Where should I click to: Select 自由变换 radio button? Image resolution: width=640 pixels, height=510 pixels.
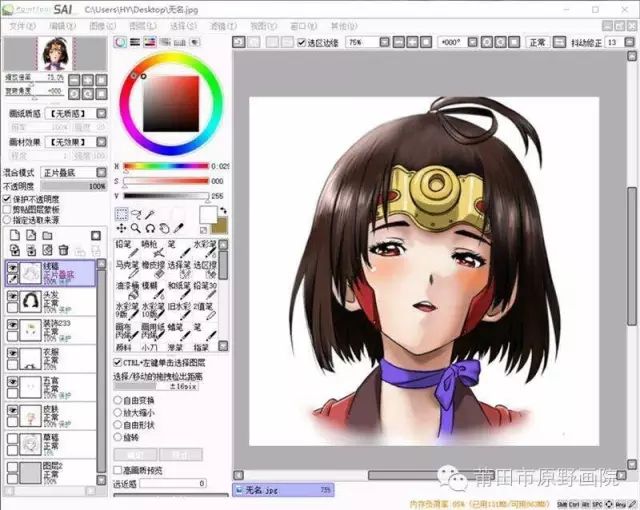coord(118,400)
